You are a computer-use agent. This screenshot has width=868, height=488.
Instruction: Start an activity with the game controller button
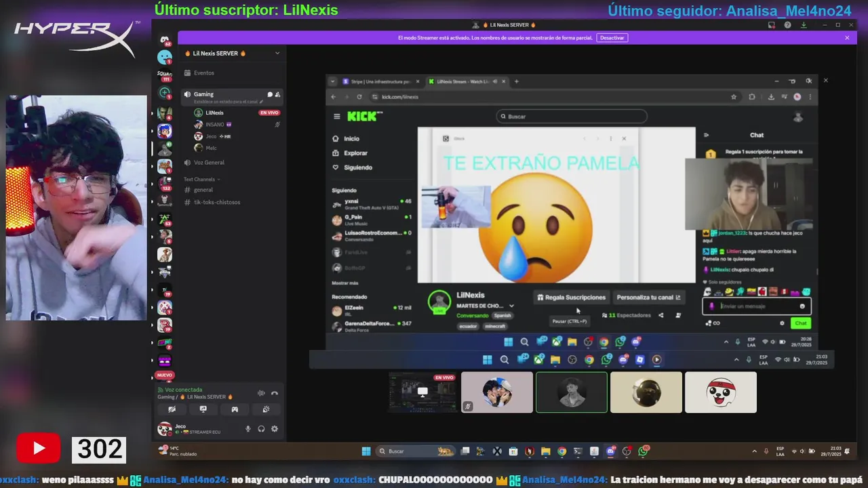[x=235, y=409]
